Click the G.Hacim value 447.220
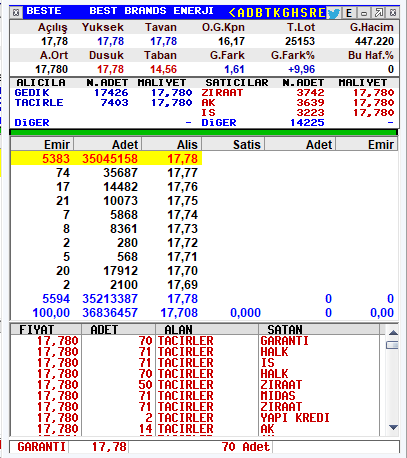The height and width of the screenshot is (458, 407). [374, 41]
